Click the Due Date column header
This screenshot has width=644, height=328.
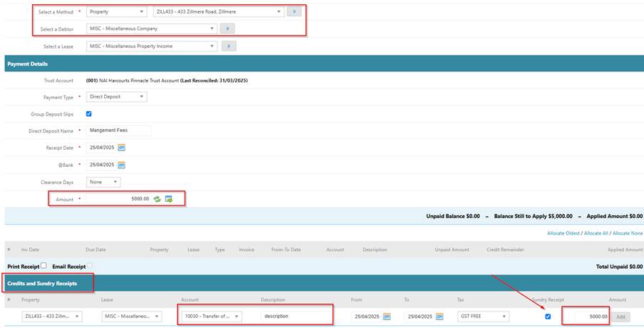pos(96,250)
